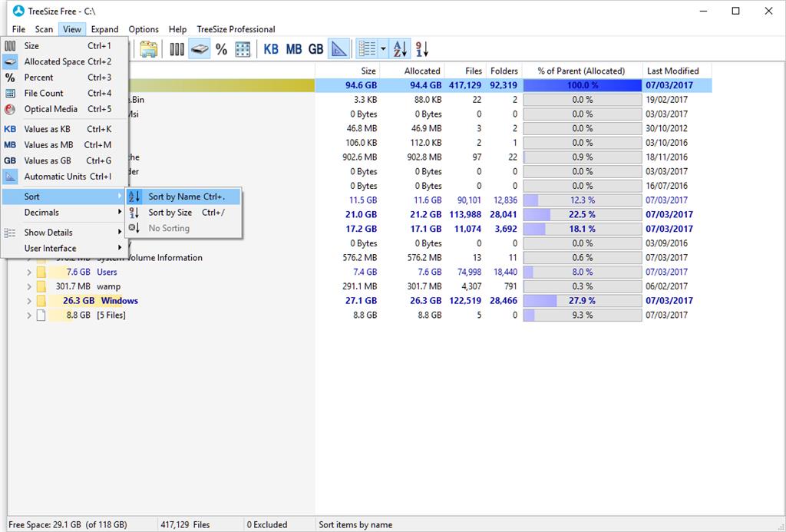This screenshot has width=786, height=532.
Task: Switch to Percent view toolbar icon
Action: pos(221,49)
